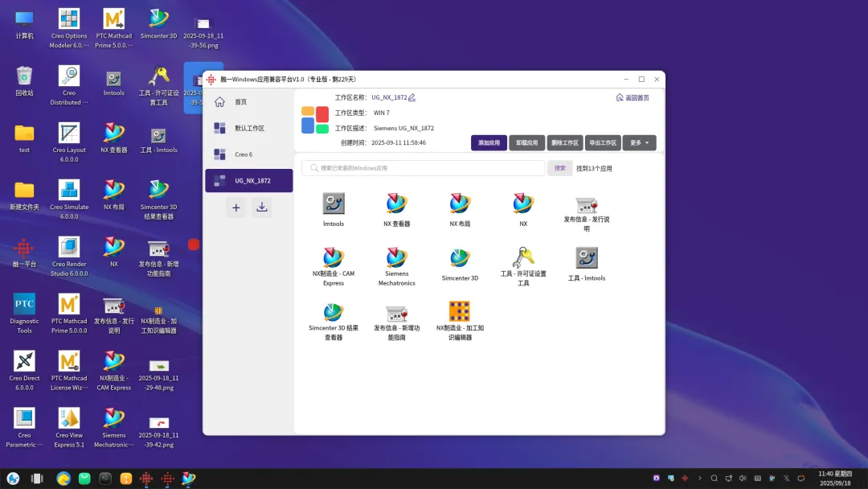Select the Creo View Express 5.1 desktop icon
The image size is (868, 489).
pyautogui.click(x=69, y=428)
